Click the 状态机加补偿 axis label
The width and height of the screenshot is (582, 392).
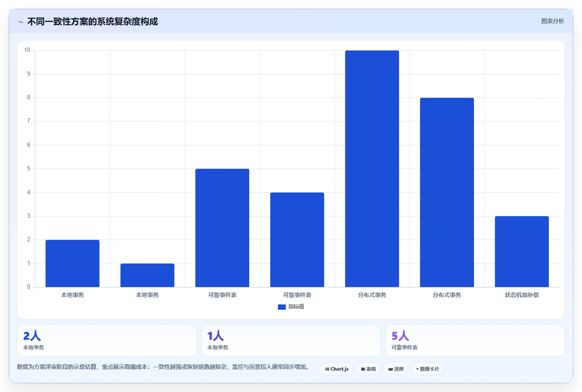tap(522, 295)
